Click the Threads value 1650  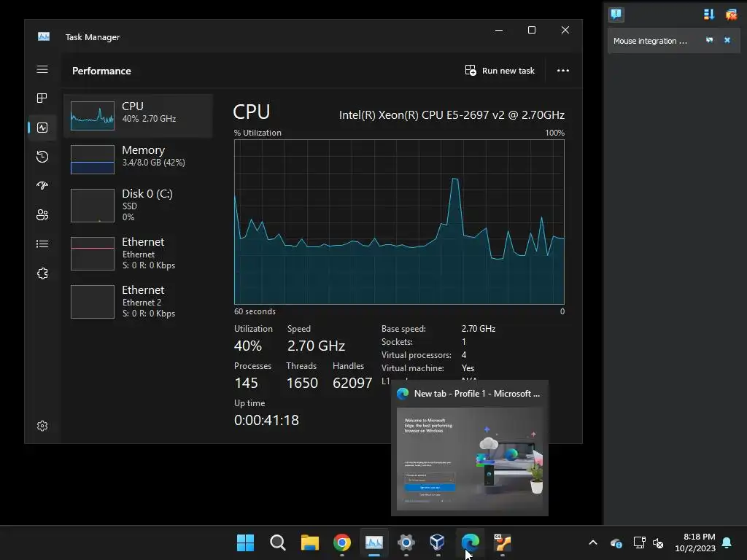pos(302,383)
